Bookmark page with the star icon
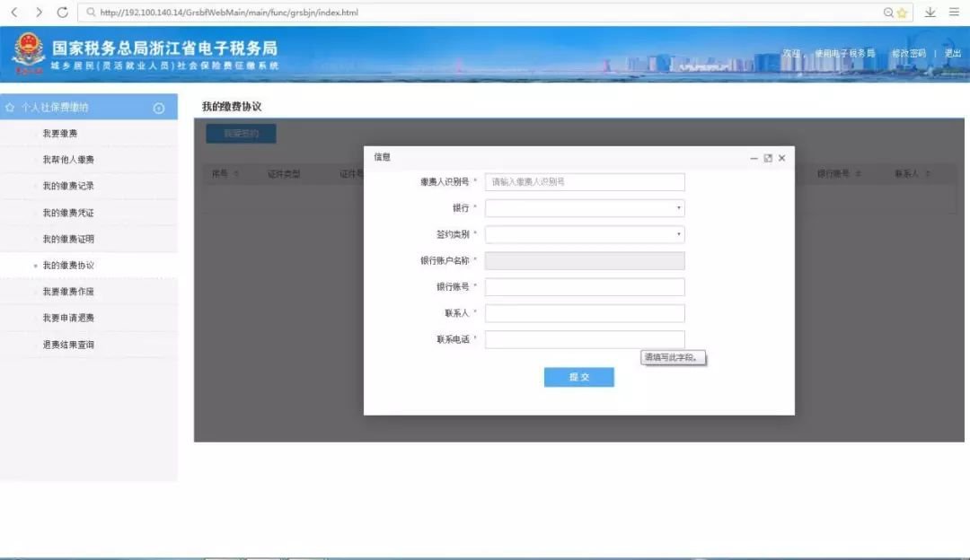The image size is (970, 560). [x=902, y=13]
